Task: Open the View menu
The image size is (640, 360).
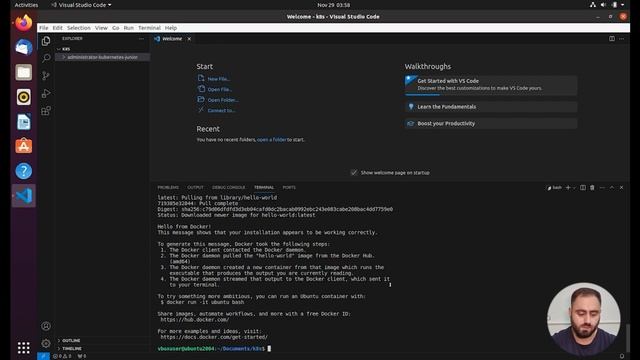Action: [101, 28]
